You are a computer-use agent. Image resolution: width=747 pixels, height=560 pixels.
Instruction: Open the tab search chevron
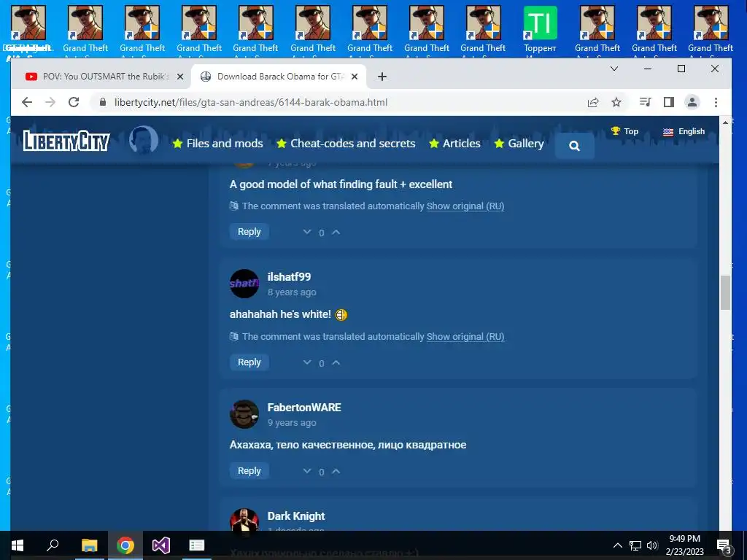point(614,69)
